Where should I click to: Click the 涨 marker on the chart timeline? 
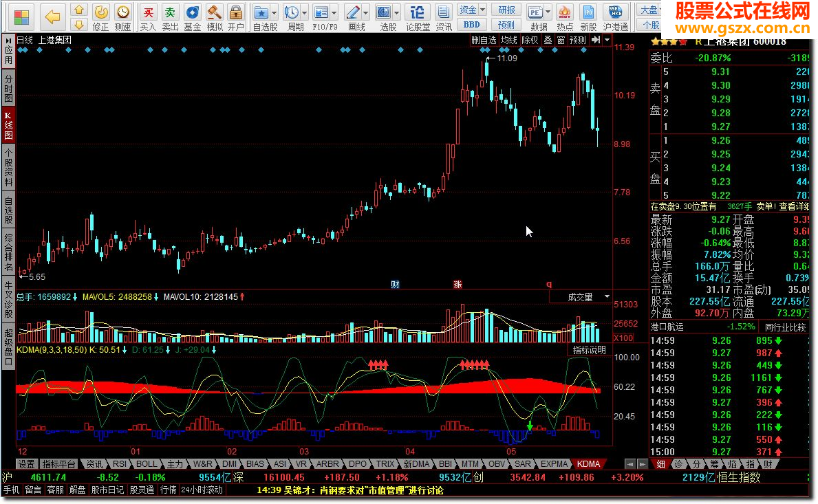point(458,284)
